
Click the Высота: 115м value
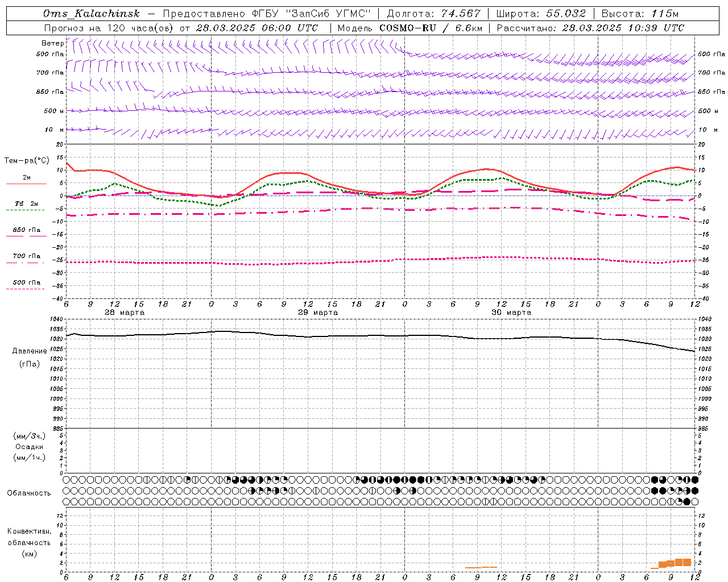[x=640, y=14]
